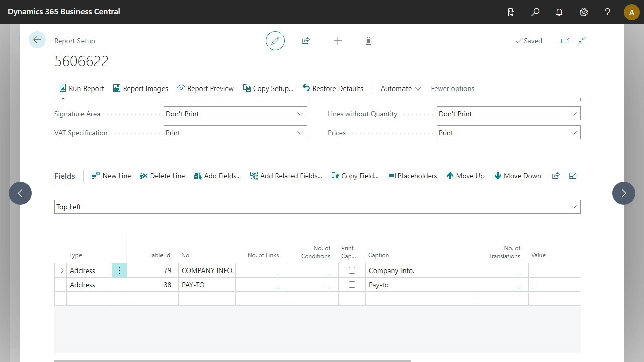Toggle Print Caption checkbox for Company Info.
Viewport: 644px width, 362px height.
352,270
